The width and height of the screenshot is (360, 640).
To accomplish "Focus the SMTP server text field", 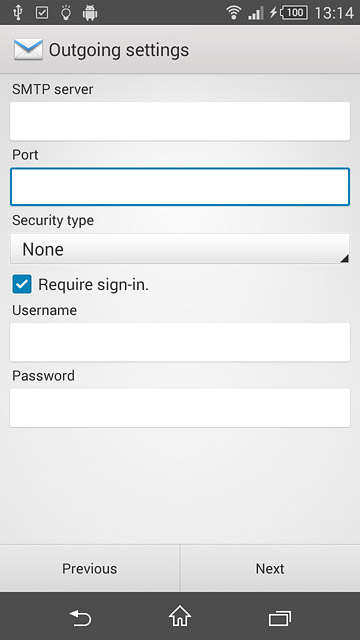I will [180, 121].
